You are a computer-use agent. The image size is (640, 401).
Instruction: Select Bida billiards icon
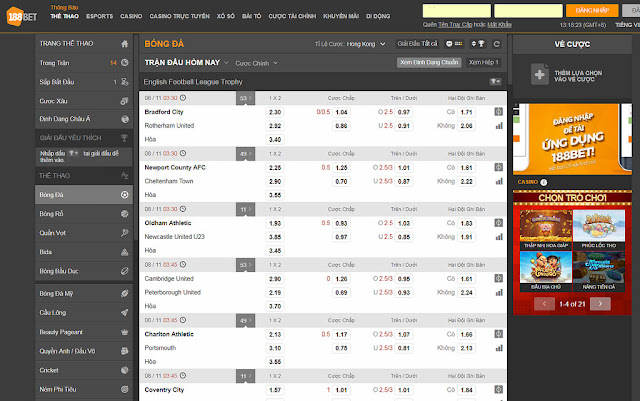click(124, 252)
